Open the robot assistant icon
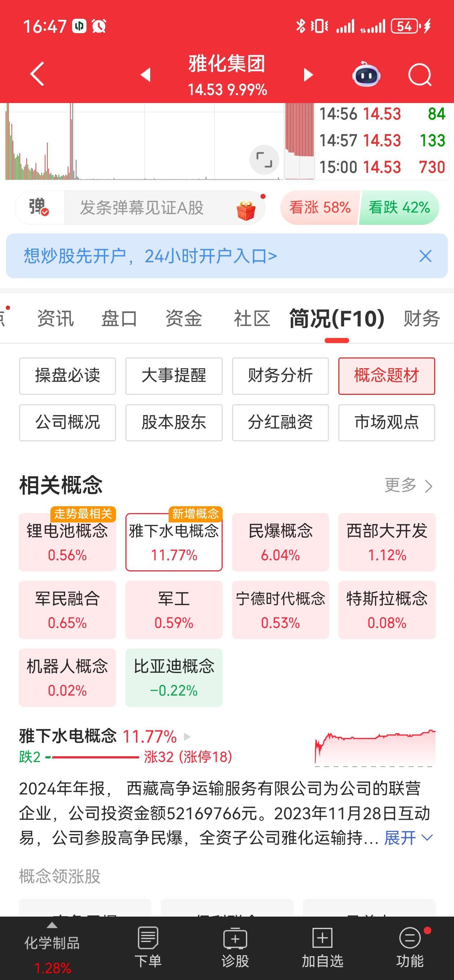Image resolution: width=454 pixels, height=980 pixels. 366,74
